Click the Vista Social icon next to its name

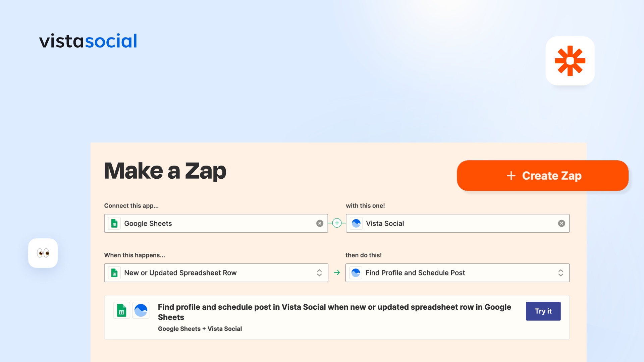click(356, 223)
